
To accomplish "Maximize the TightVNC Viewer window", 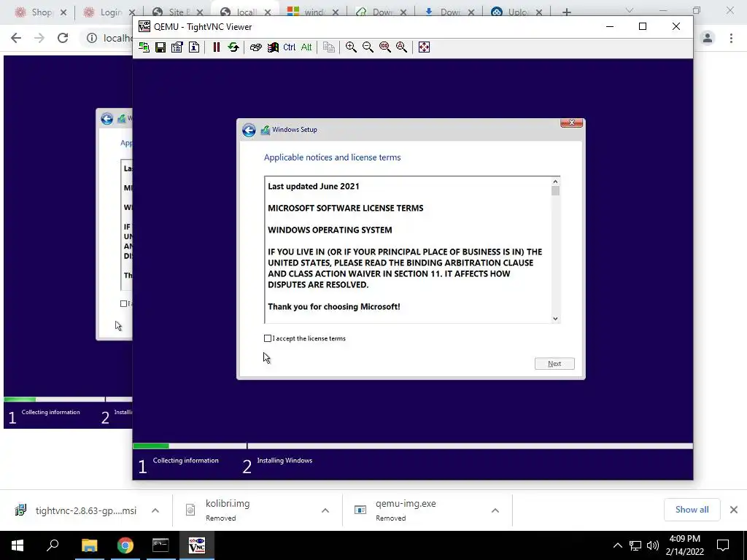I will [x=643, y=27].
